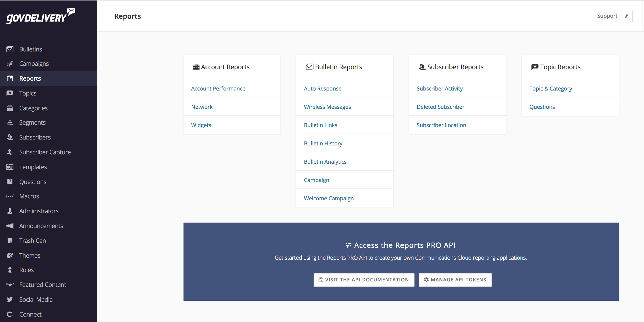Click the Campaigns target icon
The height and width of the screenshot is (322, 644).
10,64
